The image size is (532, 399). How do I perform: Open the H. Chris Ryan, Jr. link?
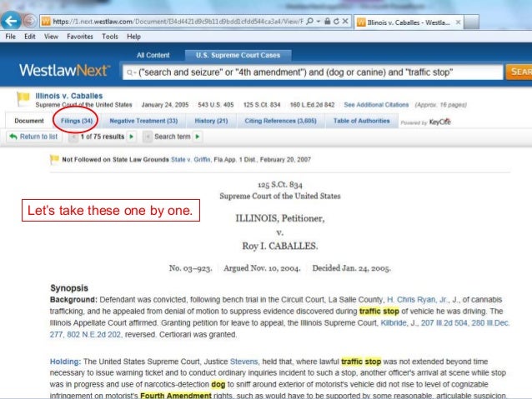click(417, 300)
